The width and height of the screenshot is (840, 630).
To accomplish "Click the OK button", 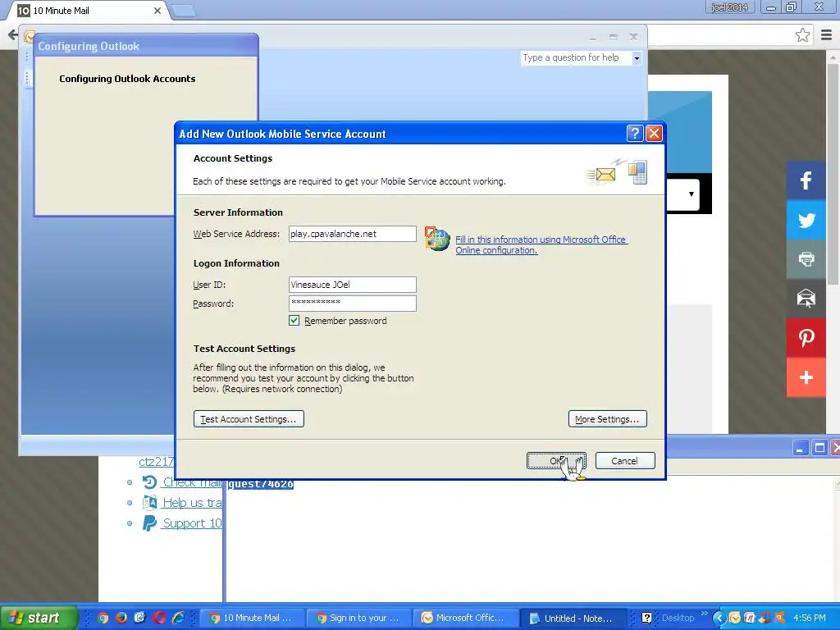I will pyautogui.click(x=556, y=461).
